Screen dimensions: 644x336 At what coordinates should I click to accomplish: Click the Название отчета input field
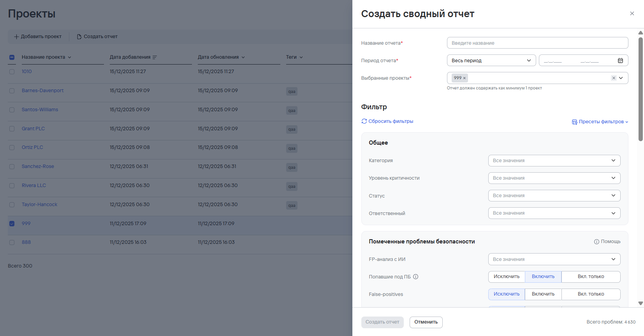(537, 43)
